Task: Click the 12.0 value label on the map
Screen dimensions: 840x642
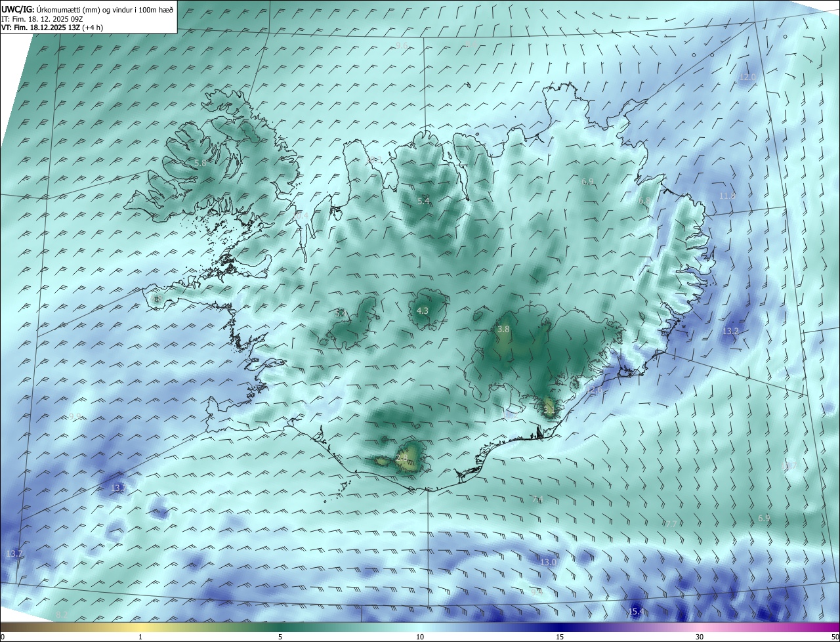Action: (x=747, y=77)
